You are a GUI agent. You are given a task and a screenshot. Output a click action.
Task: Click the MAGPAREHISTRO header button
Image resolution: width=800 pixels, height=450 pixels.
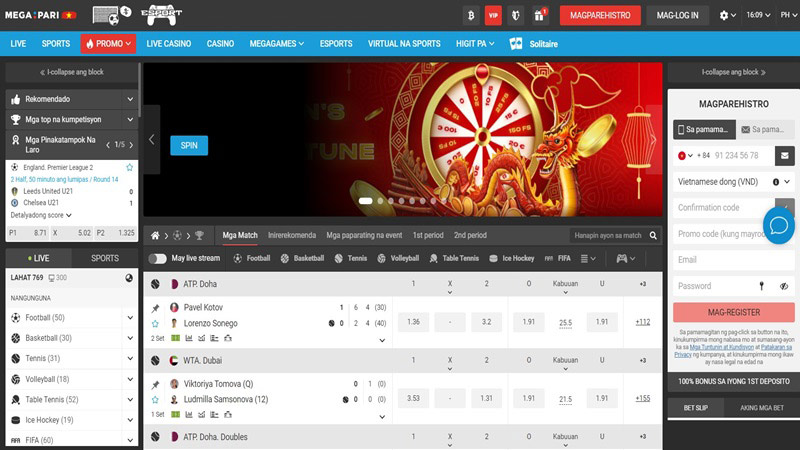600,15
